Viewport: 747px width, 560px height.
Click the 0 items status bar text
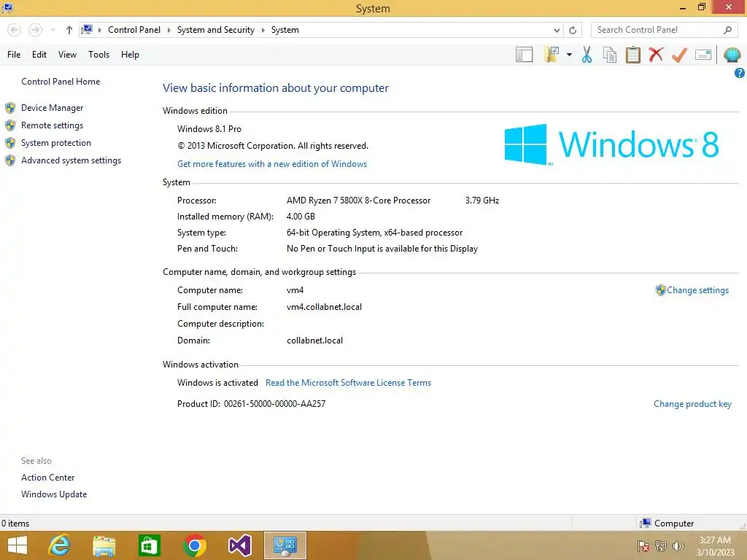click(x=15, y=524)
